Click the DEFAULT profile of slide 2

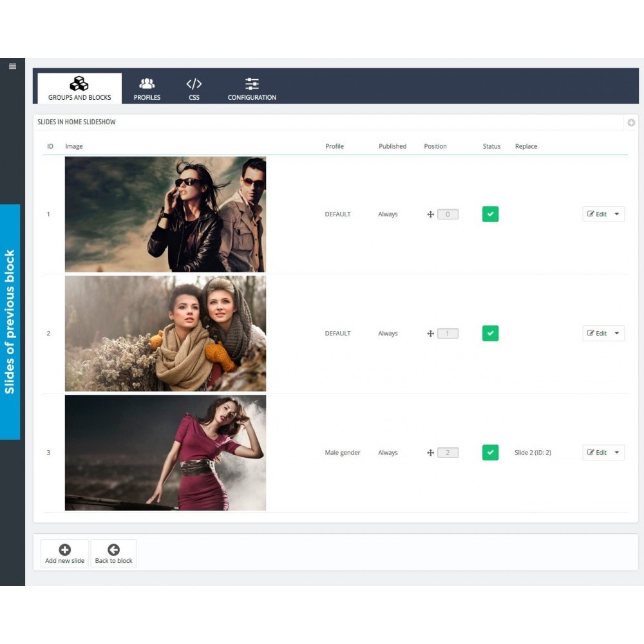tap(337, 333)
